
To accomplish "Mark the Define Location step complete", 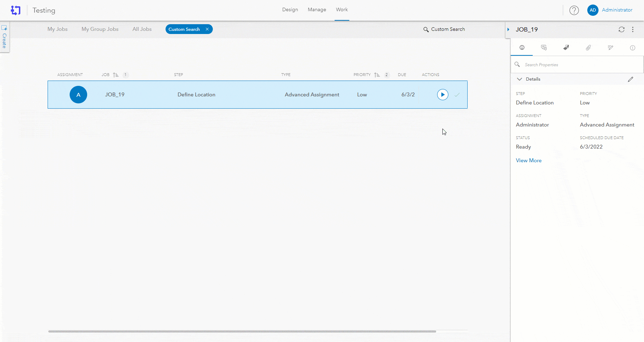I will (x=457, y=95).
